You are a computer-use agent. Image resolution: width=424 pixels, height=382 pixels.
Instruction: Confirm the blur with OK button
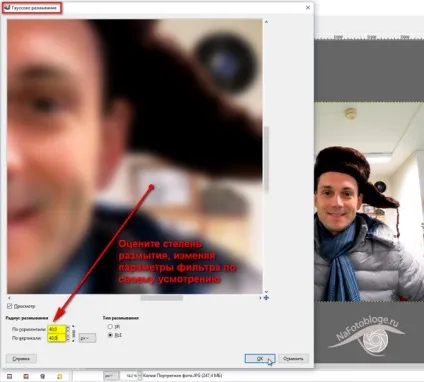pyautogui.click(x=260, y=359)
